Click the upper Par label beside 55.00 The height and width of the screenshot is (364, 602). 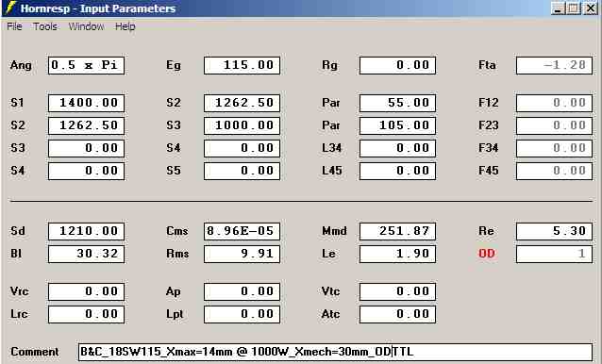331,103
